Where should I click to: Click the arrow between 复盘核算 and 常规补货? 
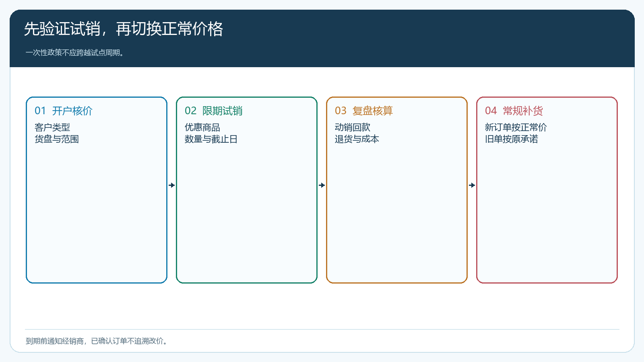point(472,185)
